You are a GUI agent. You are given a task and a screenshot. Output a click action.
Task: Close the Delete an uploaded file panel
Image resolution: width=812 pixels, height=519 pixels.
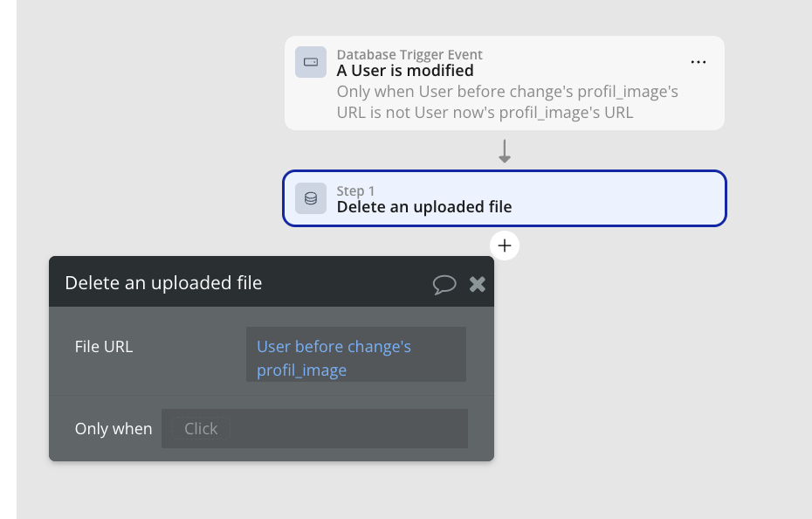pos(478,283)
